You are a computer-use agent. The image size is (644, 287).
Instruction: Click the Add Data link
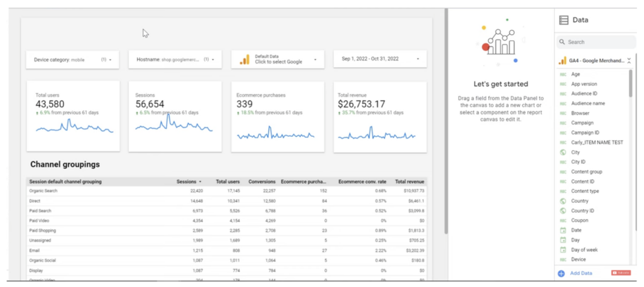[581, 273]
